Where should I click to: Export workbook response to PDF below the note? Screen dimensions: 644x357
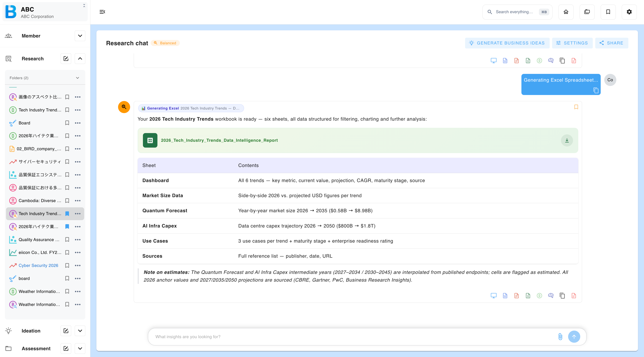pos(574,296)
